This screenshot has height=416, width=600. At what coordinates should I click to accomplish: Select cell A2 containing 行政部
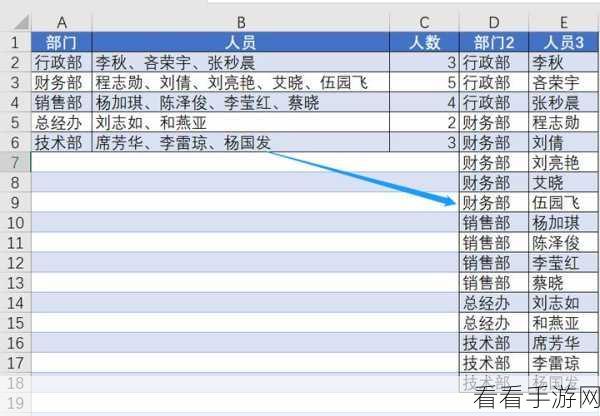click(62, 62)
